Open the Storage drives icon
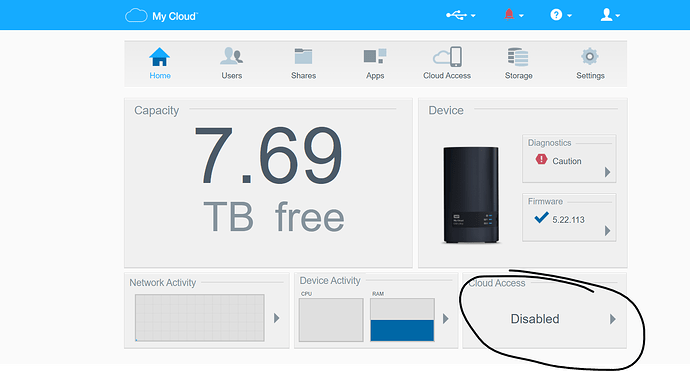The width and height of the screenshot is (690, 371). coord(518,57)
